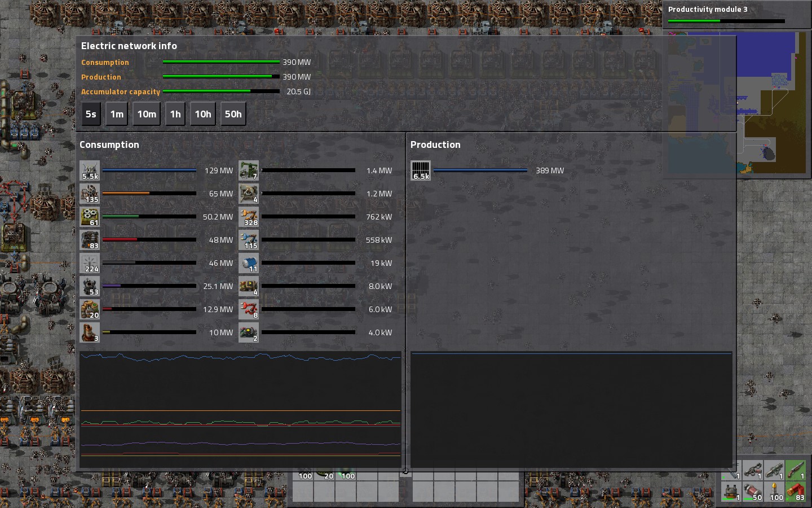Click the consumer icon using 12.9 MW
The image size is (812, 508).
(90, 309)
